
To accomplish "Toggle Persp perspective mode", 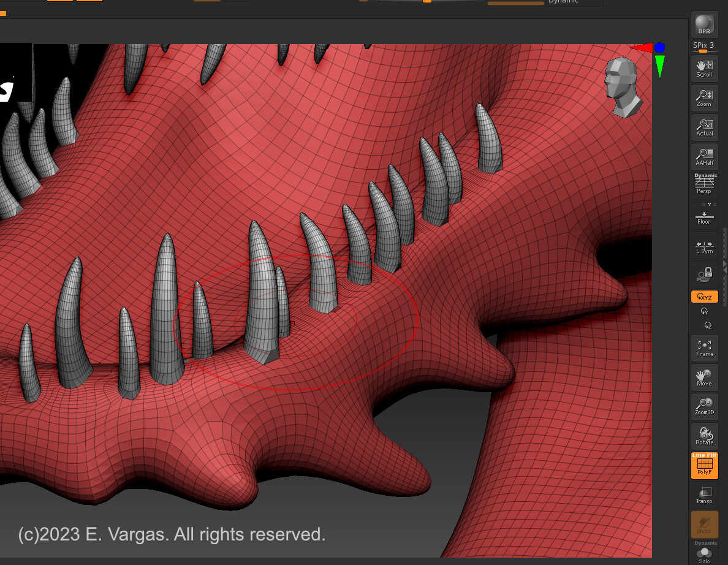I will point(704,184).
